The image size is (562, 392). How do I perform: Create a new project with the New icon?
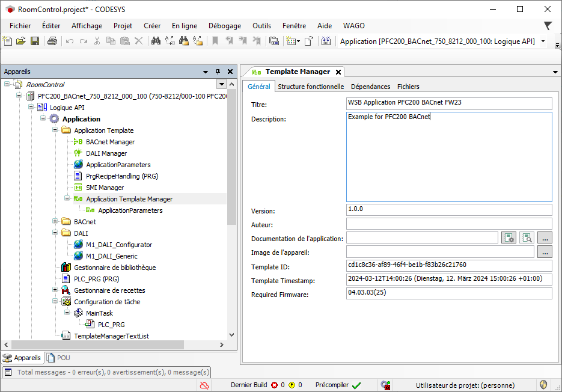[7, 41]
